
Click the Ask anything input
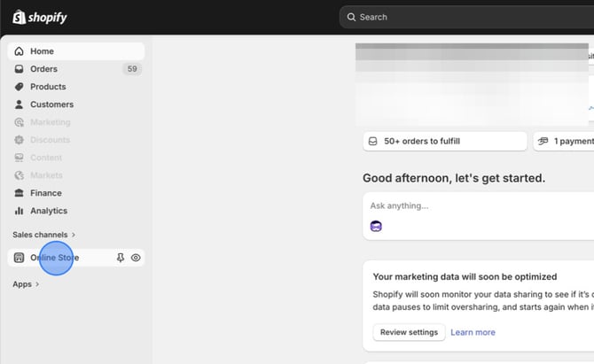pyautogui.click(x=479, y=216)
